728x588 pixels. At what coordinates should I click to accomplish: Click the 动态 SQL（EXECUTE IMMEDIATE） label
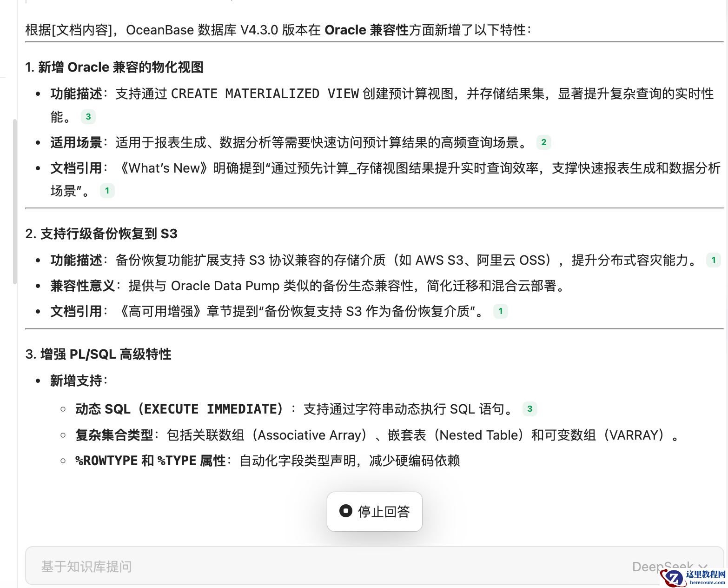click(179, 409)
